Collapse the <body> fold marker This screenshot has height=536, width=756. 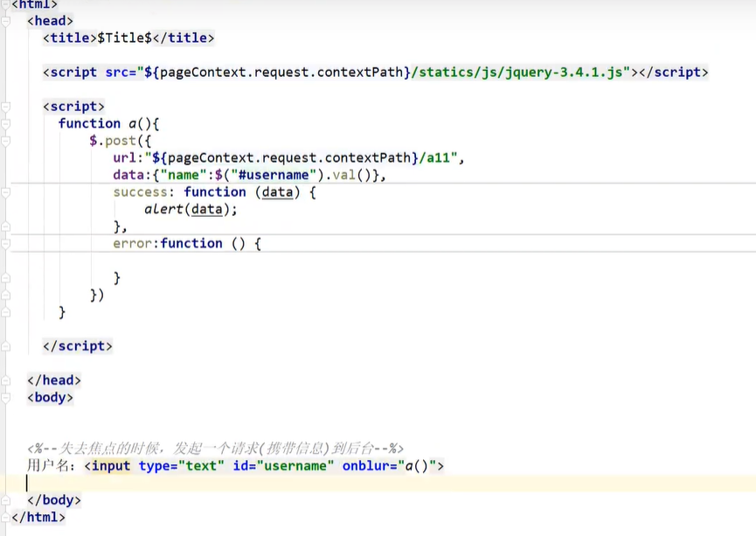coord(6,398)
